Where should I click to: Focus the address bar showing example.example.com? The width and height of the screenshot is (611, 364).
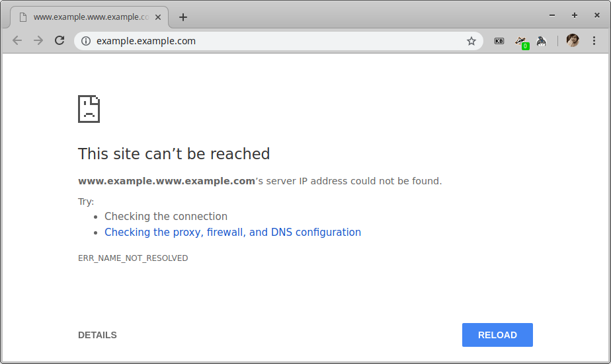(278, 41)
